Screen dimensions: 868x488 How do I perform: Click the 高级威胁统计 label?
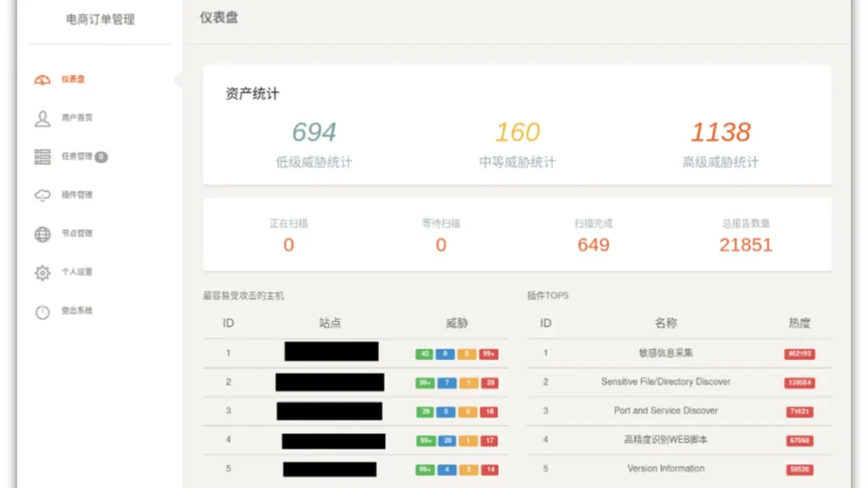coord(721,162)
